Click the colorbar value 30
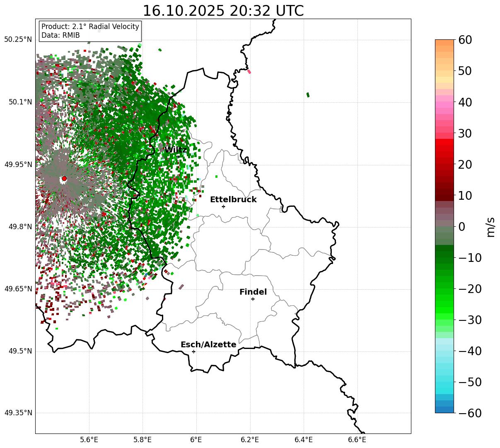 (465, 133)
